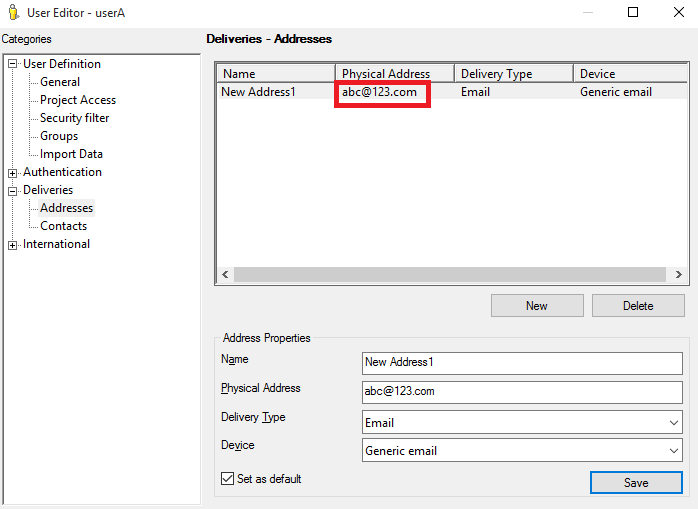
Task: Open the Project Access category
Action: coord(78,100)
